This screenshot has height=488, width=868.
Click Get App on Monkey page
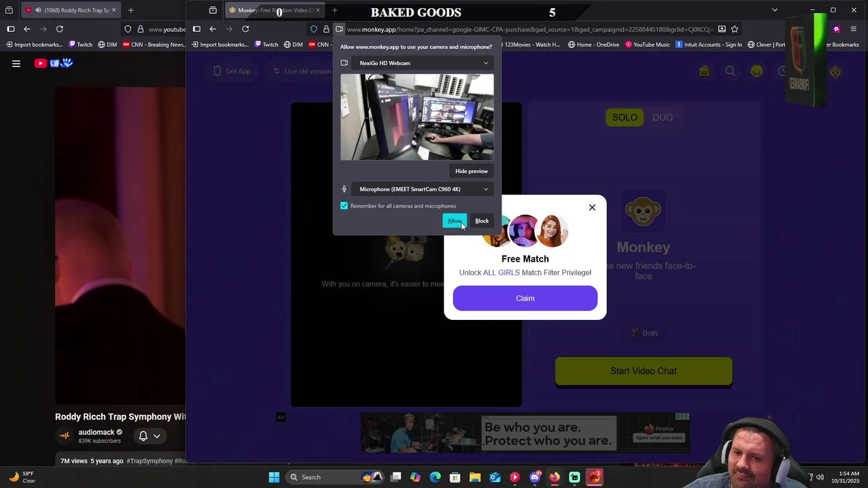pos(232,71)
